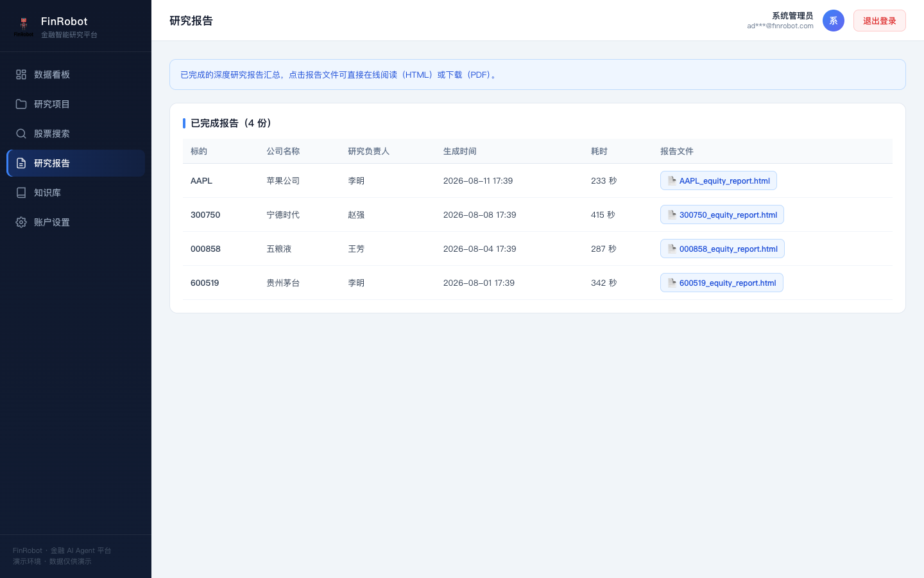Click file icon beside 300750_equity_report.html
This screenshot has width=924, height=578.
coord(672,215)
